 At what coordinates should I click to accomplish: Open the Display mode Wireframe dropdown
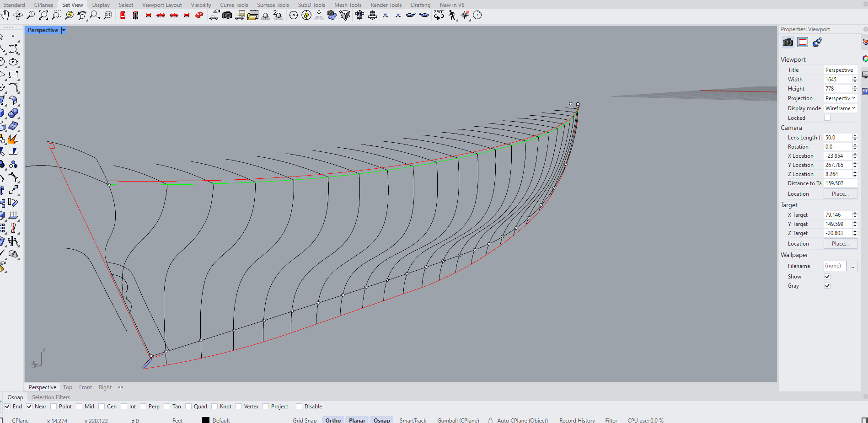(x=840, y=108)
